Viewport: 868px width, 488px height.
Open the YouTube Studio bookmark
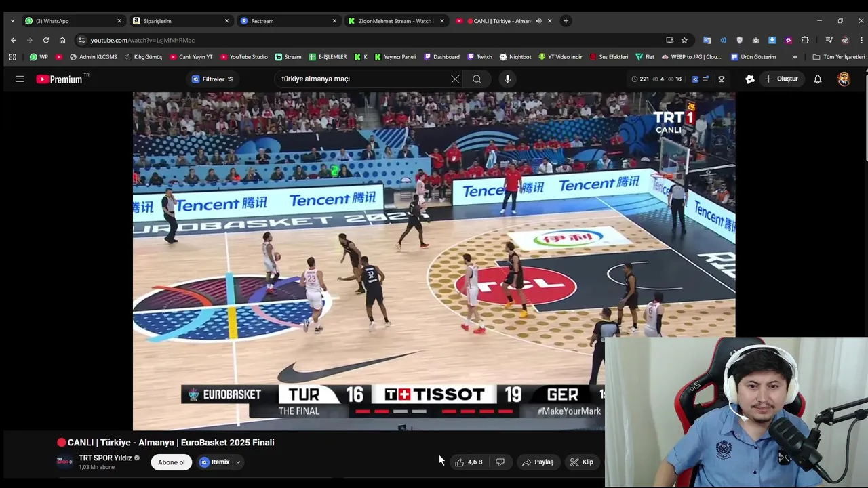tap(244, 57)
